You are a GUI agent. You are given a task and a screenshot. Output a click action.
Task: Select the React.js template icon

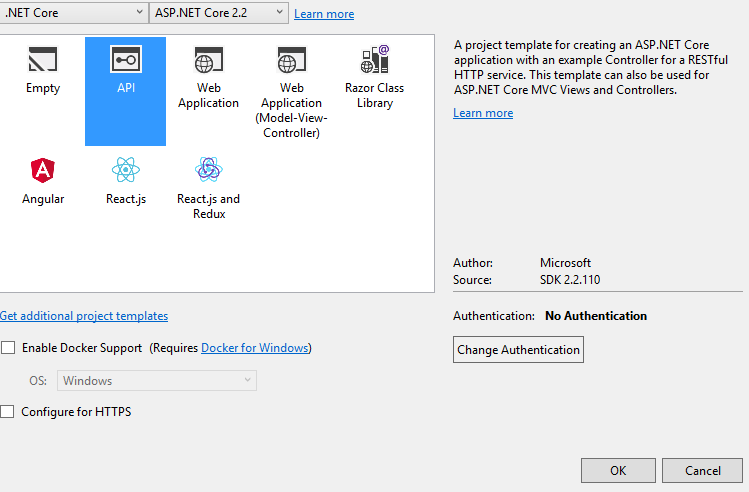(x=126, y=170)
